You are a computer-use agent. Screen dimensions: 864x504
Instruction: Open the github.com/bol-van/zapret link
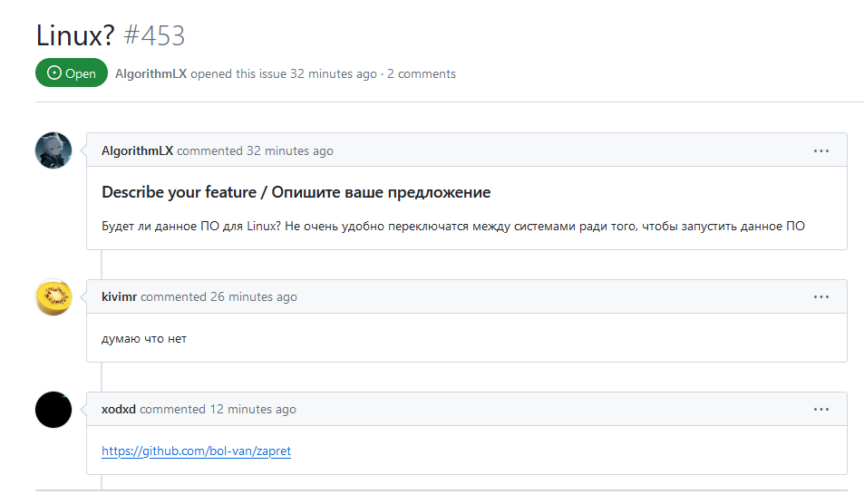196,451
